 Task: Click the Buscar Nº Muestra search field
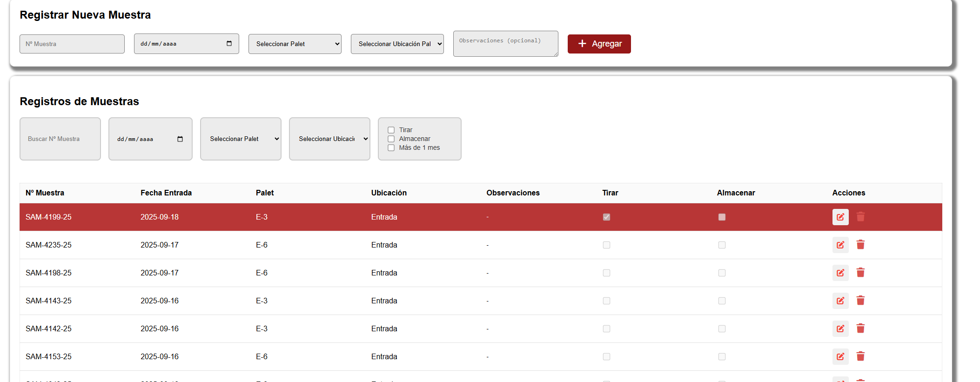tap(60, 139)
